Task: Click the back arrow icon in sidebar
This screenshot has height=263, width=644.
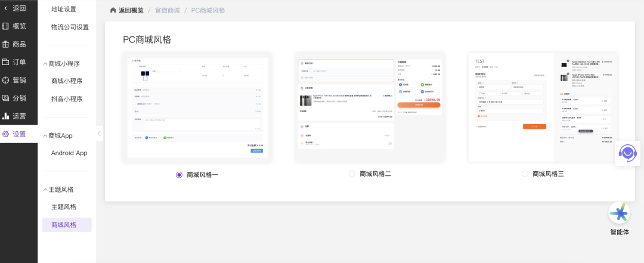Action: 6,8
